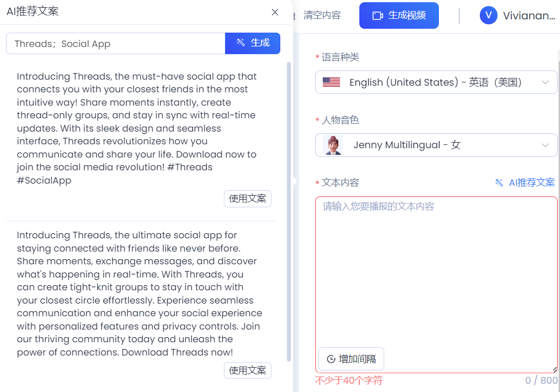This screenshot has height=392, width=560.
Task: Click the video camera icon on 生成视频
Action: click(378, 15)
